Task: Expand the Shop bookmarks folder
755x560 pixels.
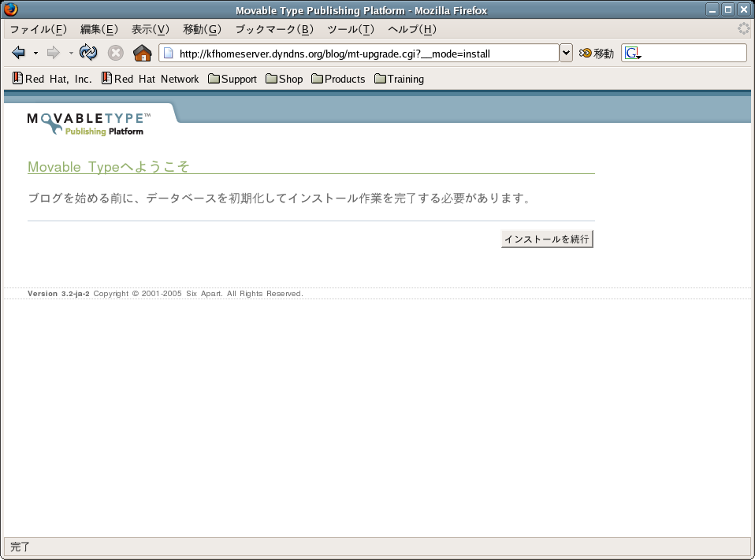Action: coord(285,79)
